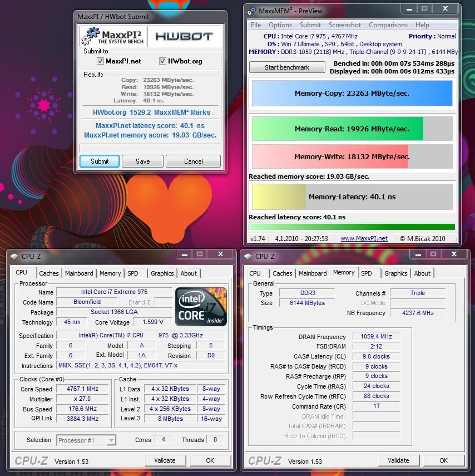The image size is (475, 476).
Task: Click Validate in right CPU-Z window
Action: point(399,460)
